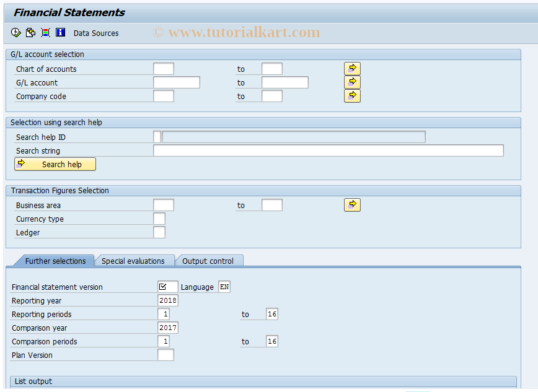Screen dimensions: 538x392
Task: Click the Ledger selection box
Action: [159, 232]
